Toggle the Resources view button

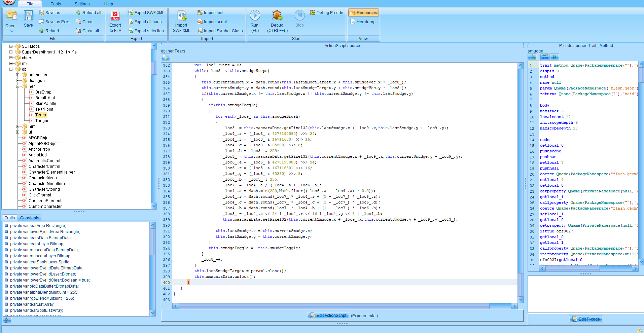tap(363, 13)
